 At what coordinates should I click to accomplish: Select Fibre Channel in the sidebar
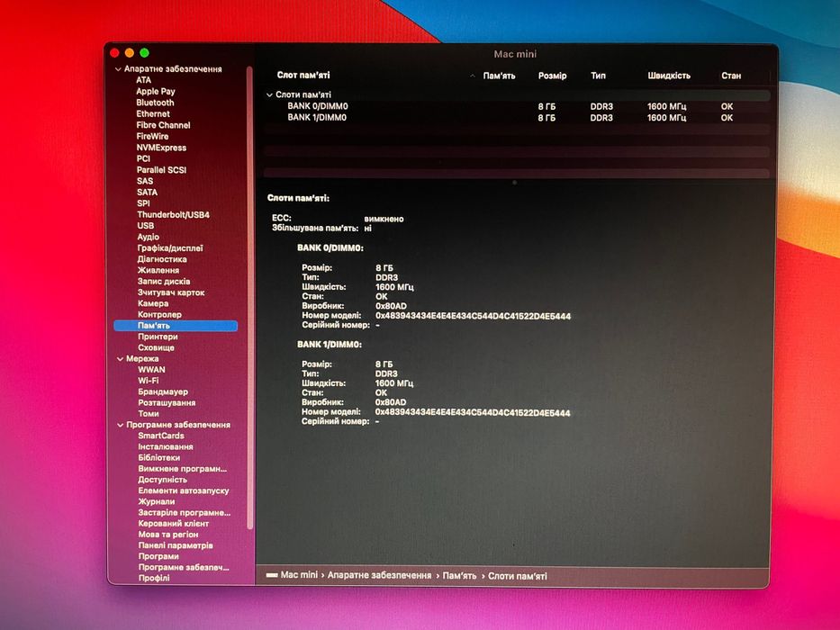coord(163,125)
